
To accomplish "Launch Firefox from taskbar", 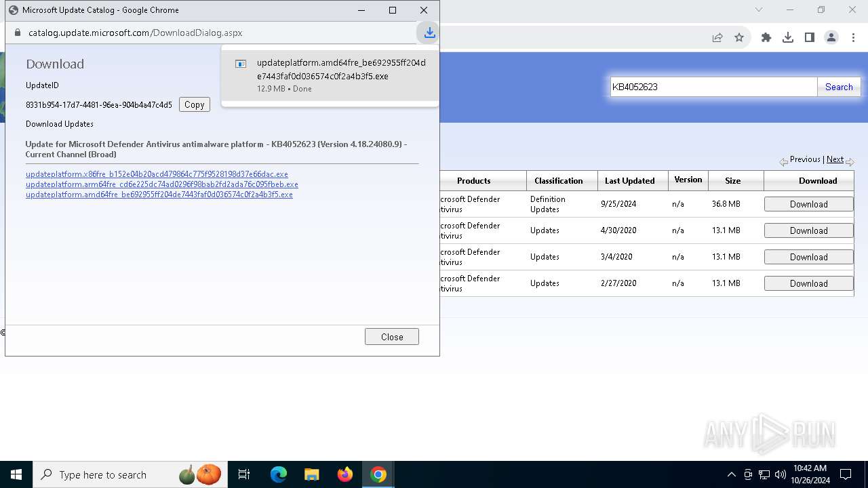I will pyautogui.click(x=345, y=474).
